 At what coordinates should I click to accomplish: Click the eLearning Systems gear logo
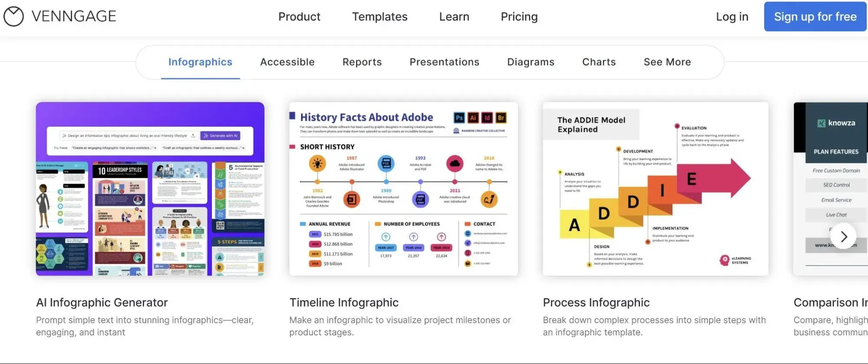coord(724,260)
